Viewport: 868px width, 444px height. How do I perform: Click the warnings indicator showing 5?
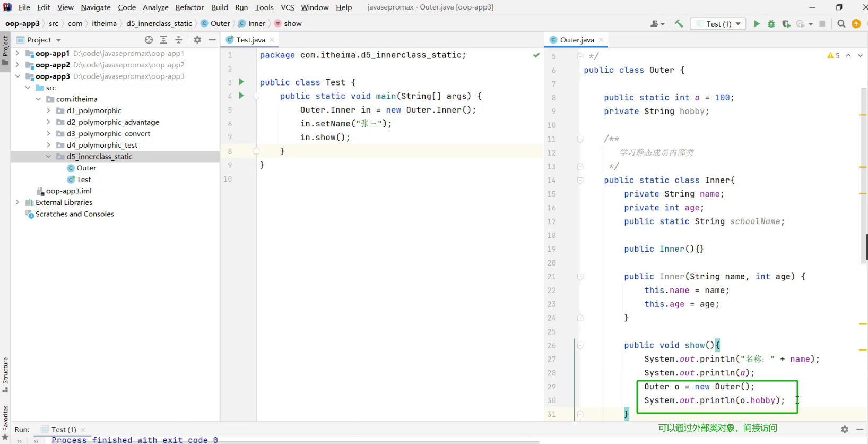coord(834,55)
